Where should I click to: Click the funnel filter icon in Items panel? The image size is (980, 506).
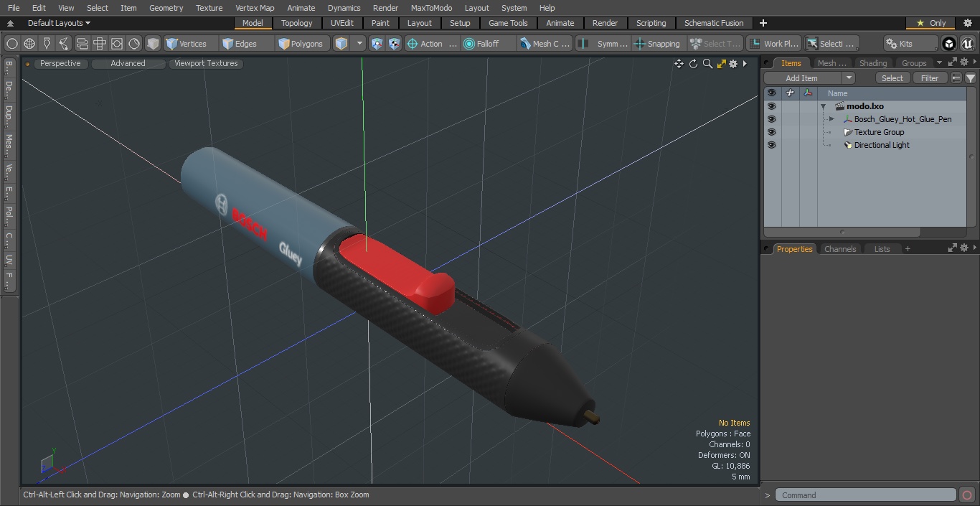click(x=970, y=78)
